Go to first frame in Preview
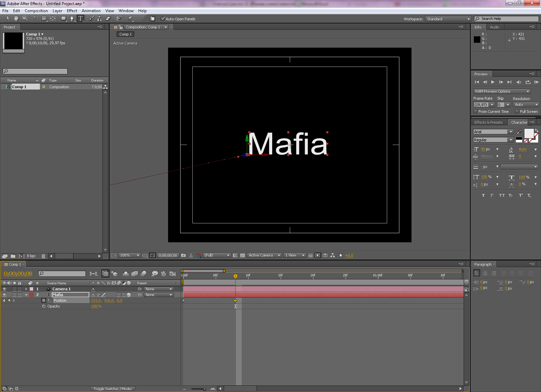 (477, 82)
